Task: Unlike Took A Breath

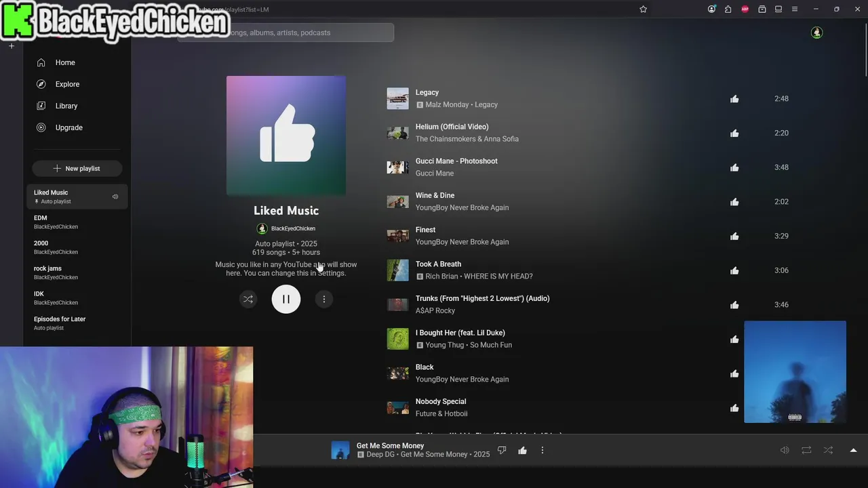Action: 734,270
